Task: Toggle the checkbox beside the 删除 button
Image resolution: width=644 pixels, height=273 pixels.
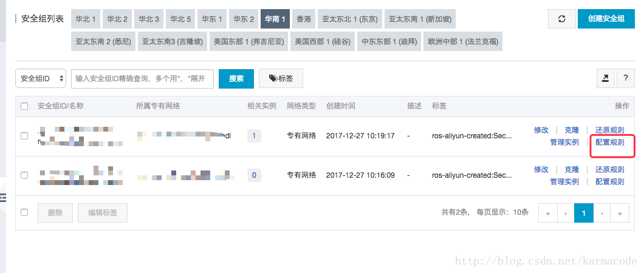Action: coord(24,212)
